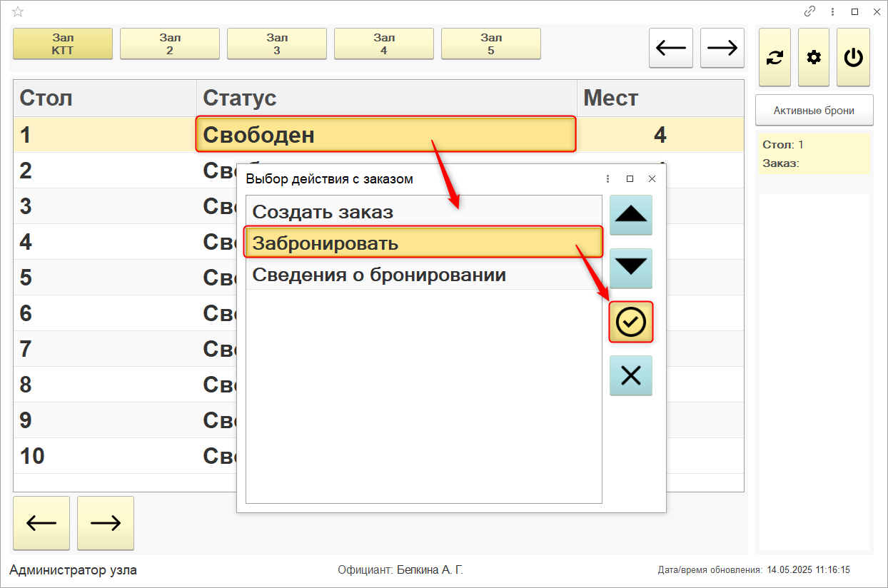Viewport: 888px width, 588px height.
Task: Close the main application window
Action: pyautogui.click(x=876, y=11)
